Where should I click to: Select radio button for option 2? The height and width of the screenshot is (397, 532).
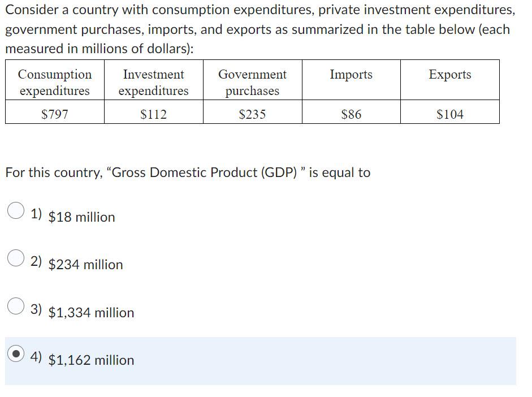(x=15, y=259)
